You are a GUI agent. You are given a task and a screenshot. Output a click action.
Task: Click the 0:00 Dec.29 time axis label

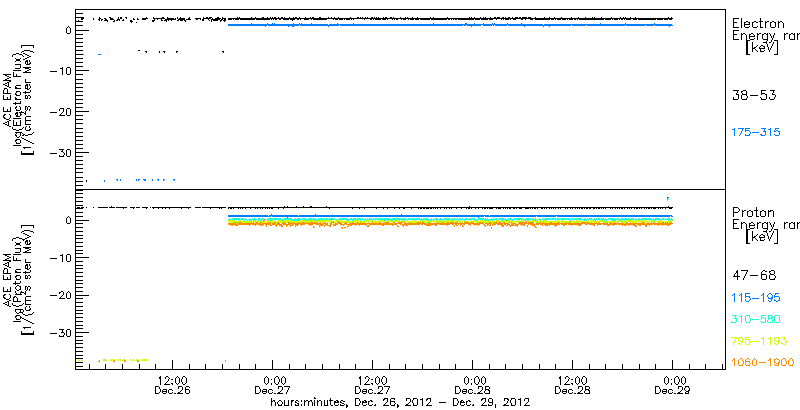672,386
